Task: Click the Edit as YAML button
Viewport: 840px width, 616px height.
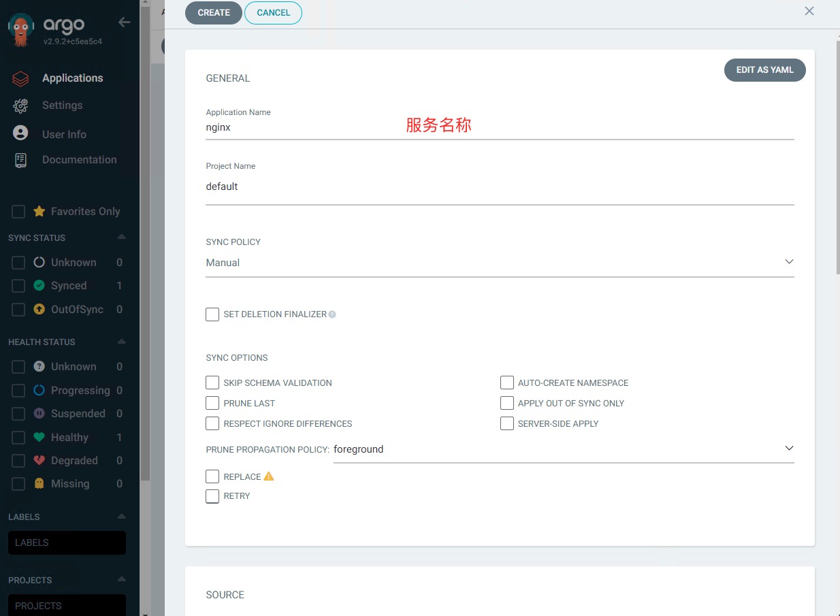Action: (764, 70)
